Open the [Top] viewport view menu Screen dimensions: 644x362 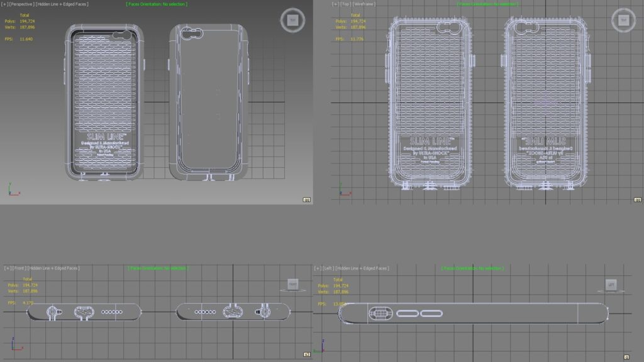pos(346,4)
